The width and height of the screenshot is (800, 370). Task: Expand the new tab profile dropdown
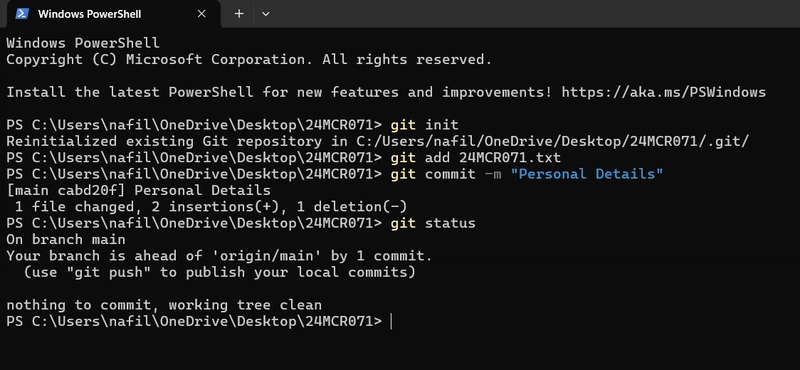tap(265, 14)
